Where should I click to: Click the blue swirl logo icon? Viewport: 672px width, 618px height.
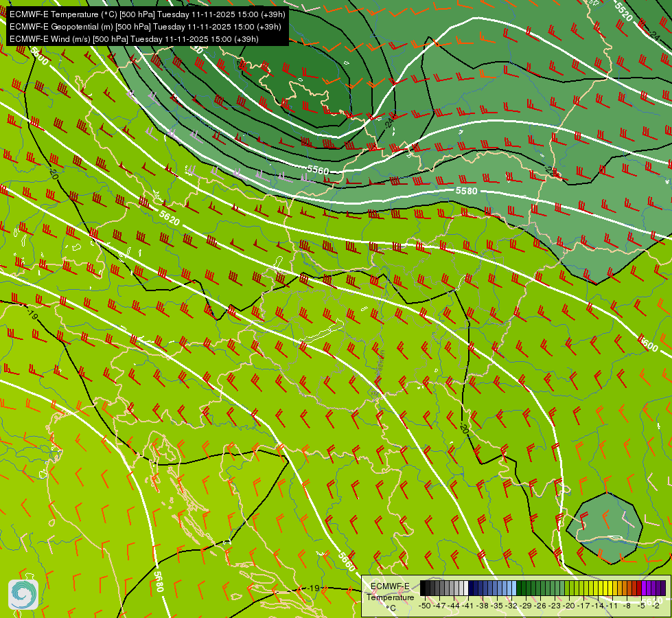(x=23, y=594)
